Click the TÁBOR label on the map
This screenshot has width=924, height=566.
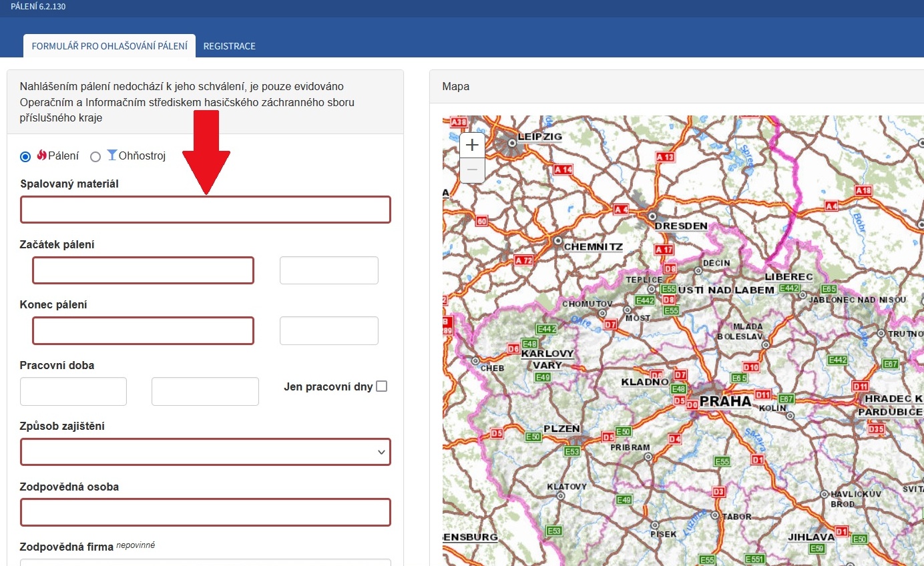(x=736, y=517)
